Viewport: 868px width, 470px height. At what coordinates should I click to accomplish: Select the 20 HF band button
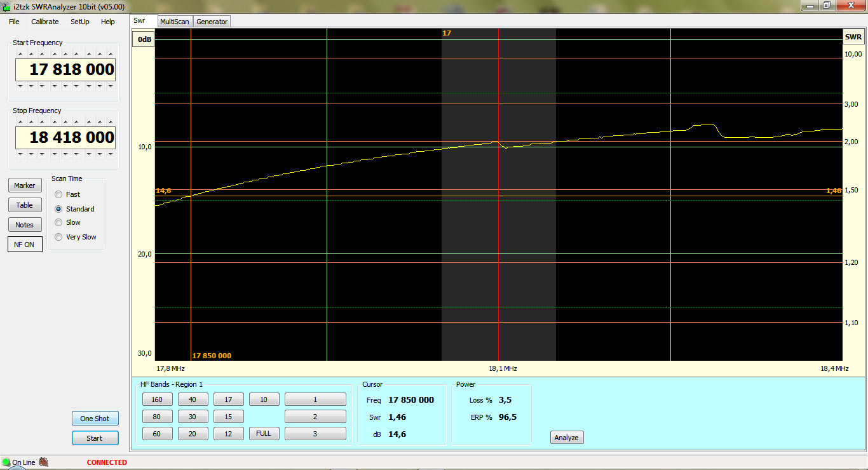coord(193,434)
